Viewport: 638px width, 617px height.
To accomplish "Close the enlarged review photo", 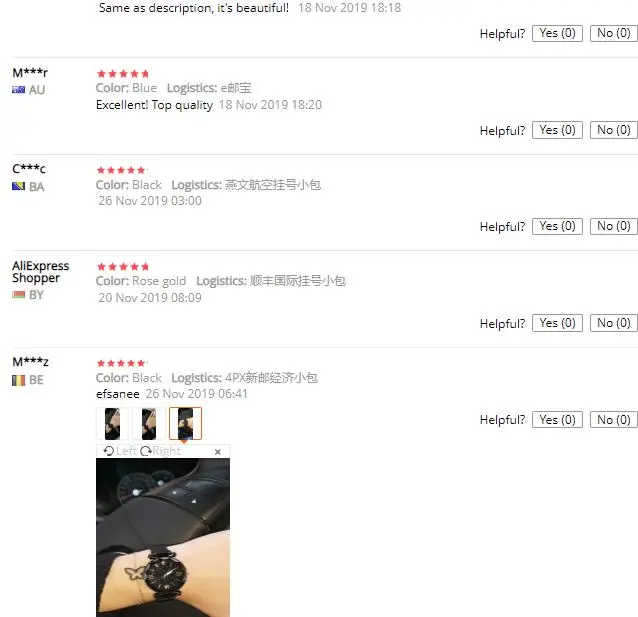I will point(218,452).
